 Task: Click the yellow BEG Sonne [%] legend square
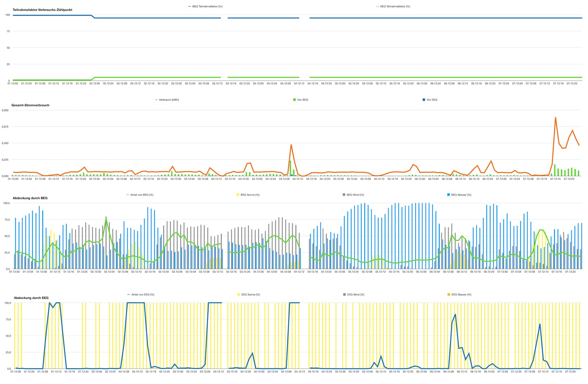pyautogui.click(x=238, y=195)
